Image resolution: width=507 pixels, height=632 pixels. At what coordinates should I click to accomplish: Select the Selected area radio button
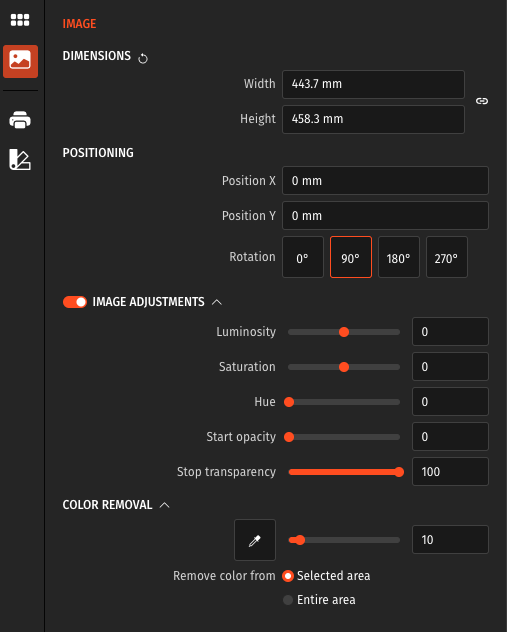point(288,576)
